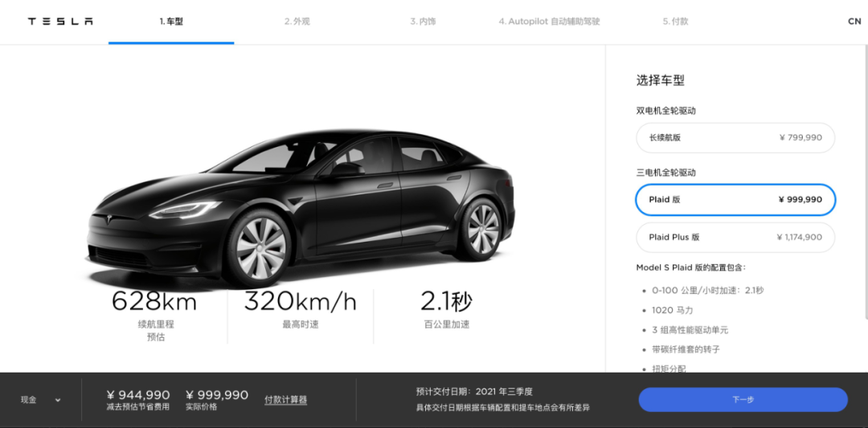This screenshot has height=428, width=868.
Task: Switch to the 3.内饰 tab
Action: coord(423,22)
